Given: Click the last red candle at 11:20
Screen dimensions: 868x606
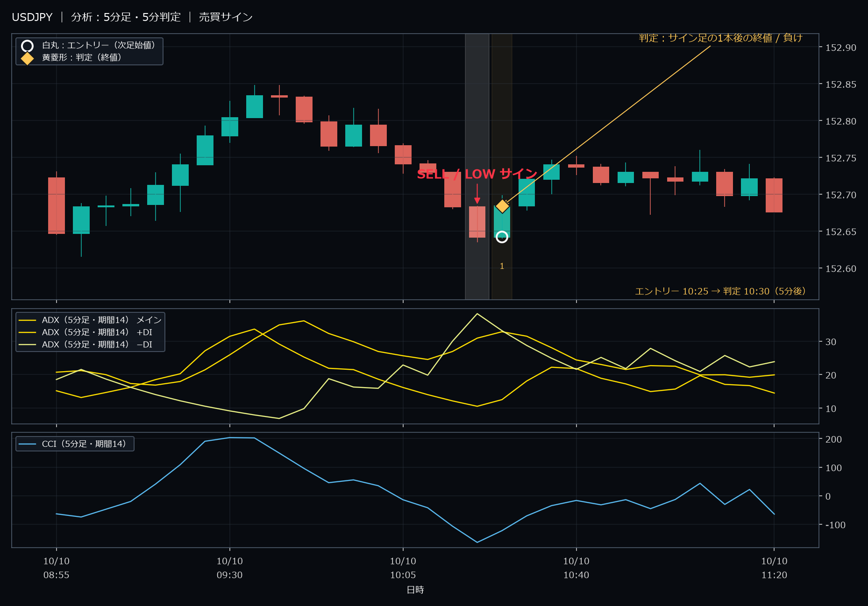Looking at the screenshot, I should tap(774, 195).
